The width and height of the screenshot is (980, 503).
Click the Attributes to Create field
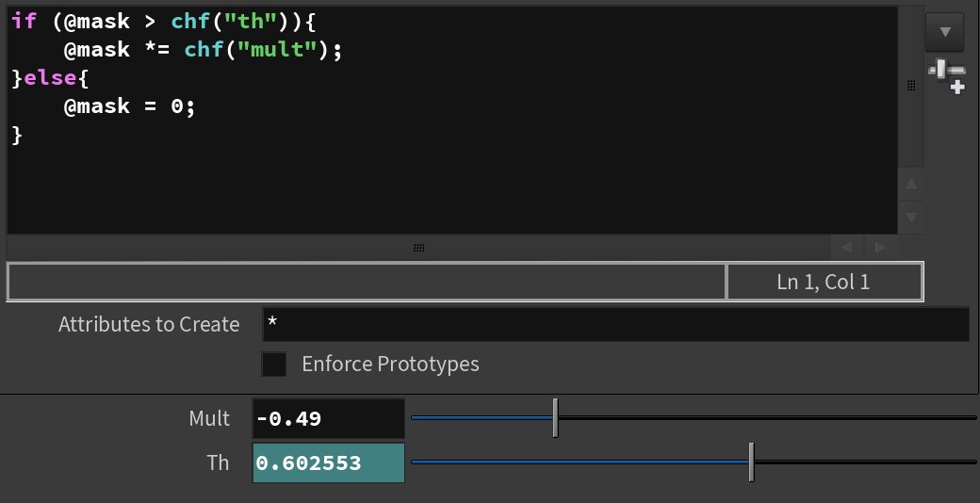tap(615, 324)
